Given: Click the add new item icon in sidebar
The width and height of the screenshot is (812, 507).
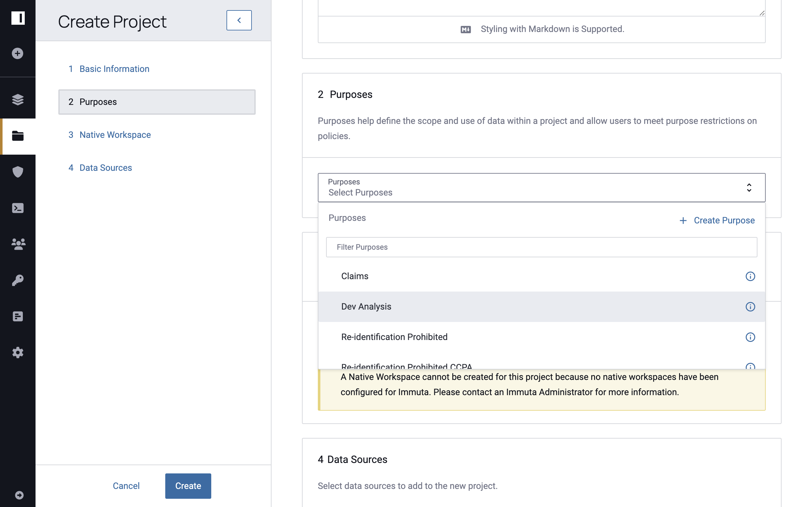Looking at the screenshot, I should [17, 53].
